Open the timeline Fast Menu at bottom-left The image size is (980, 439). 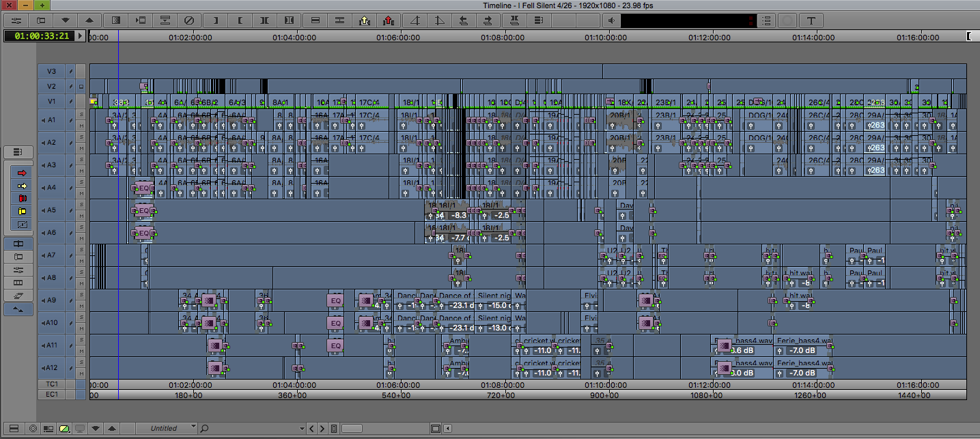click(15, 428)
